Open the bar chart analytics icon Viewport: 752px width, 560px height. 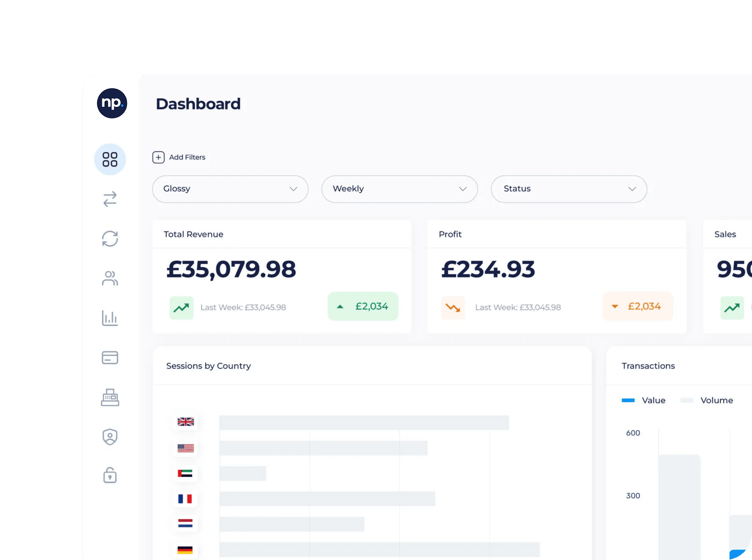110,318
